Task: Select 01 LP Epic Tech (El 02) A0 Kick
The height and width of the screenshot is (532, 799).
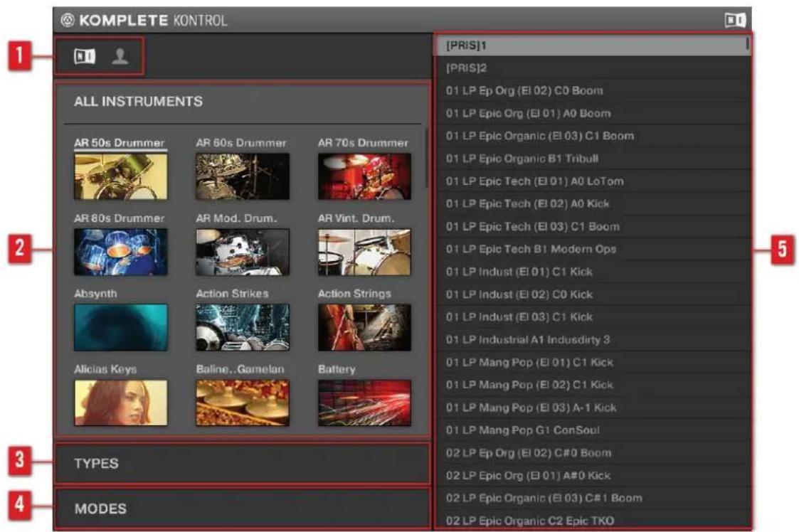Action: point(593,204)
